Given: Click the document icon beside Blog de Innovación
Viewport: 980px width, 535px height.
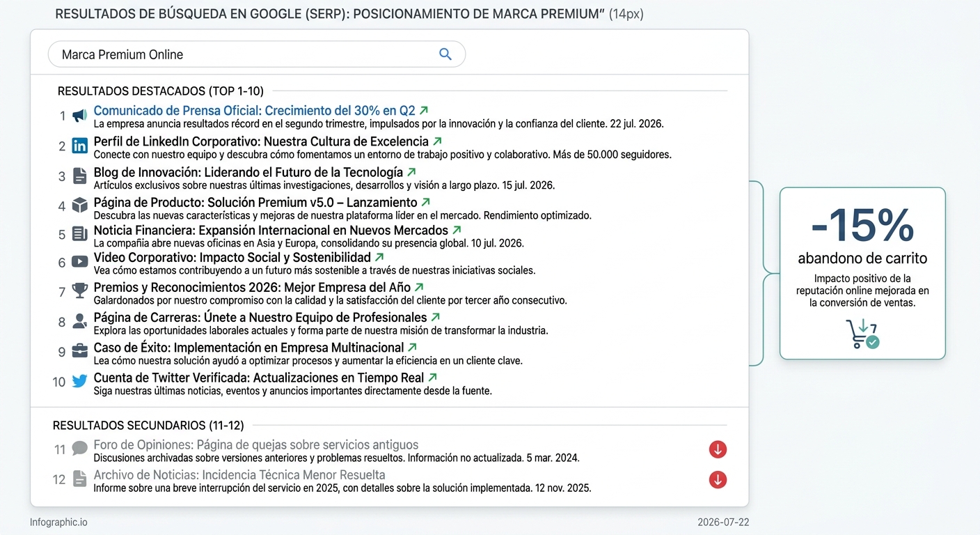Looking at the screenshot, I should [x=79, y=176].
